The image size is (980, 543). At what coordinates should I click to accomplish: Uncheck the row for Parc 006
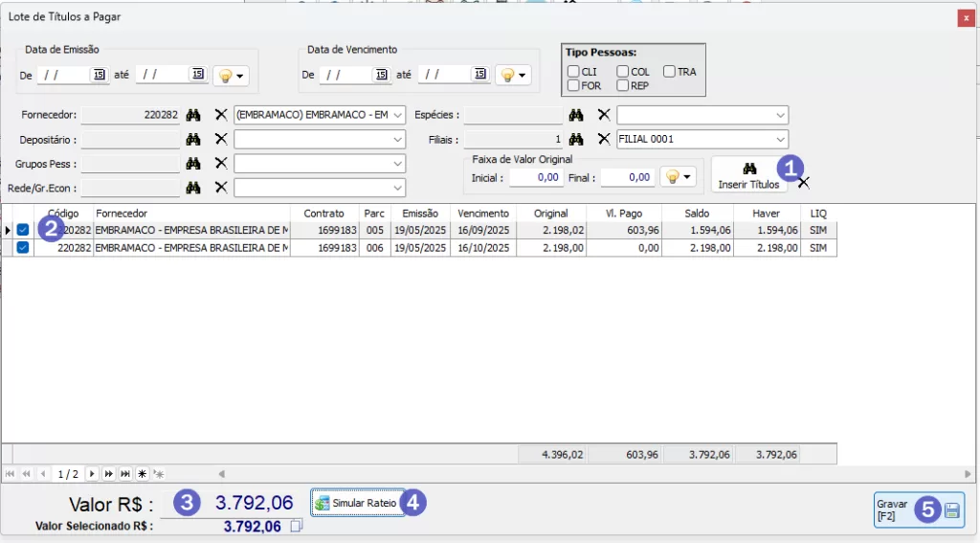click(x=23, y=247)
